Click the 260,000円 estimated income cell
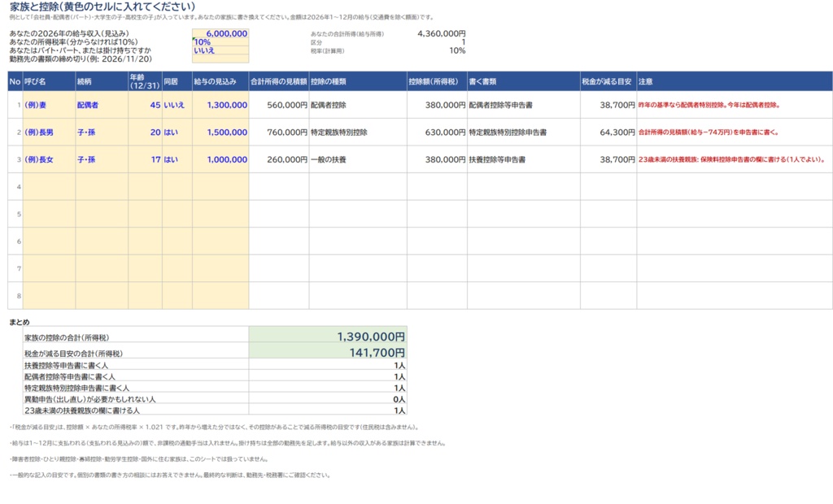The height and width of the screenshot is (504, 833). [x=279, y=159]
